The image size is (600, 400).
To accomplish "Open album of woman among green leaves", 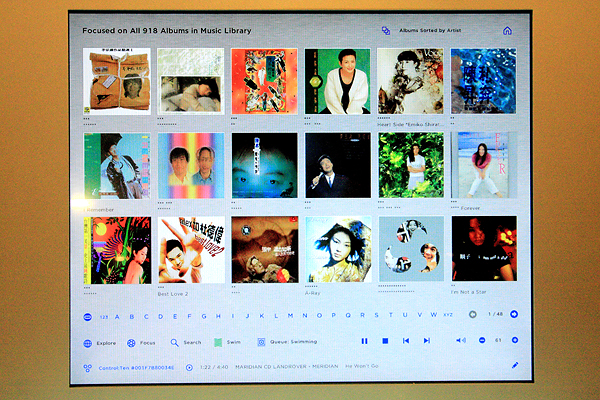I will (411, 165).
